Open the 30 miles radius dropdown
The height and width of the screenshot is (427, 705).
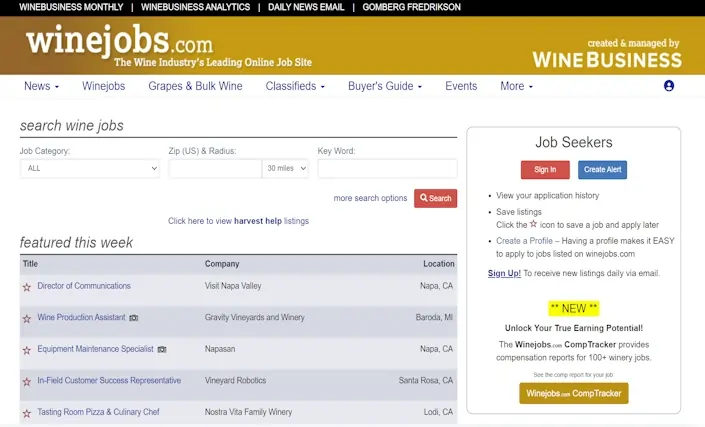(x=286, y=169)
